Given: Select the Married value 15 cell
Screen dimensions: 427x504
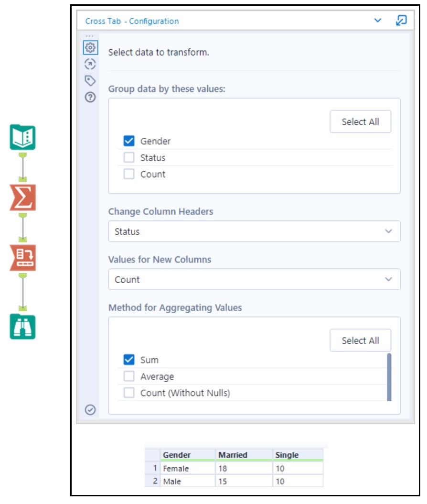Looking at the screenshot, I should click(x=244, y=481).
